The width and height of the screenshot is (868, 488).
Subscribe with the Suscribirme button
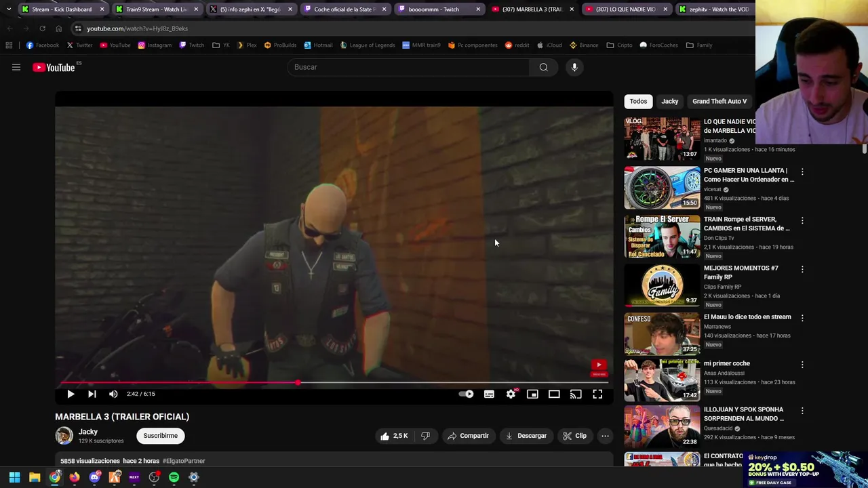[x=160, y=436]
